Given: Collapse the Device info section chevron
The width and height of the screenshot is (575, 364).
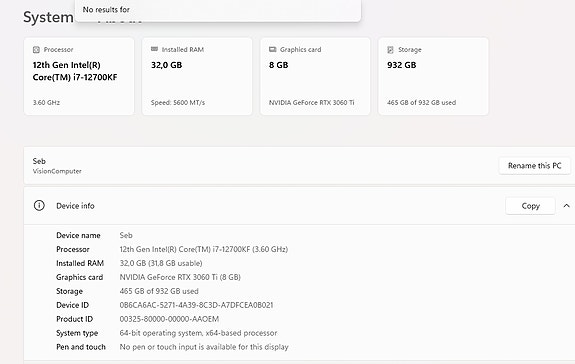Looking at the screenshot, I should [567, 206].
